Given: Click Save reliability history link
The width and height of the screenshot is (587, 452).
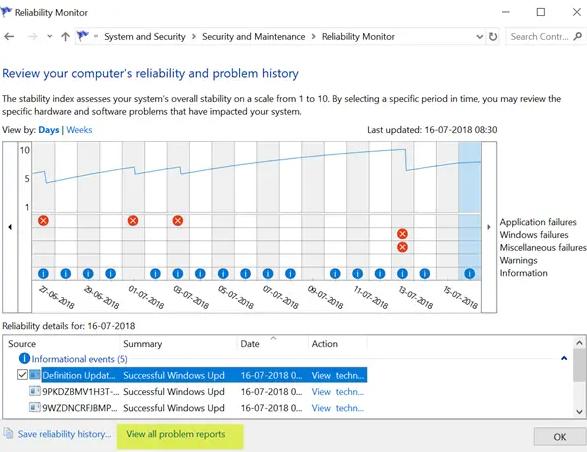Looking at the screenshot, I should click(64, 434).
